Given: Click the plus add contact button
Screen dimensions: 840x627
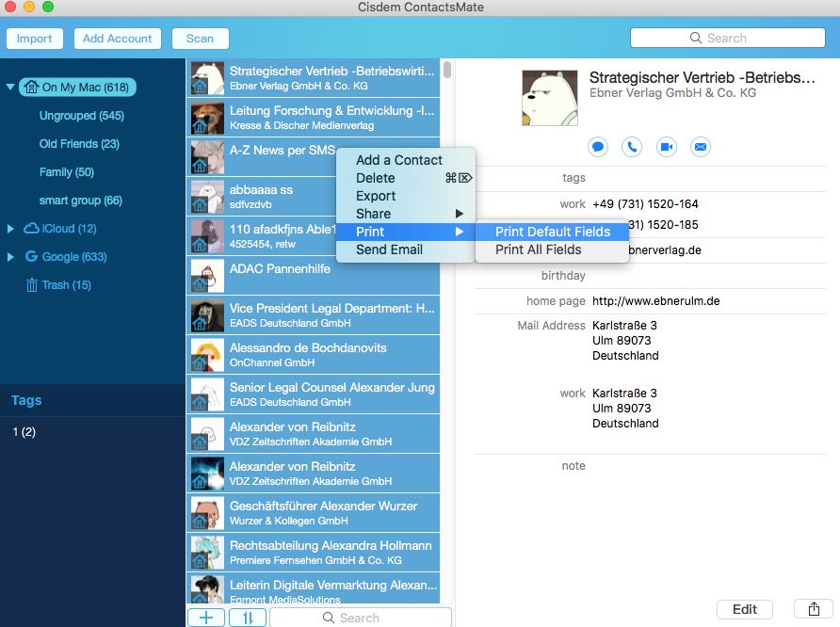Looking at the screenshot, I should point(206,618).
